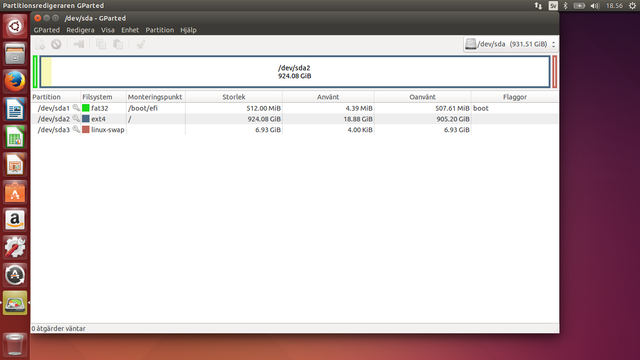Open the Amazon launcher icon
The height and width of the screenshot is (360, 640).
[15, 220]
